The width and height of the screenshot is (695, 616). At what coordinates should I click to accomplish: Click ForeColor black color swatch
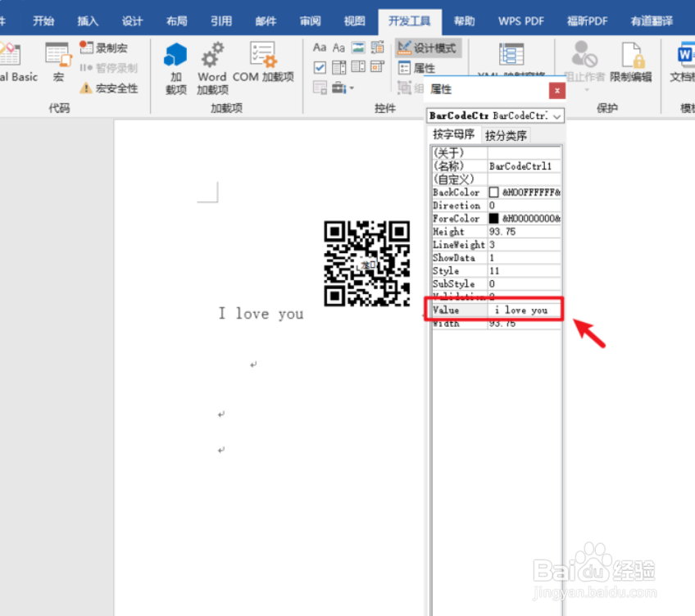coord(493,218)
